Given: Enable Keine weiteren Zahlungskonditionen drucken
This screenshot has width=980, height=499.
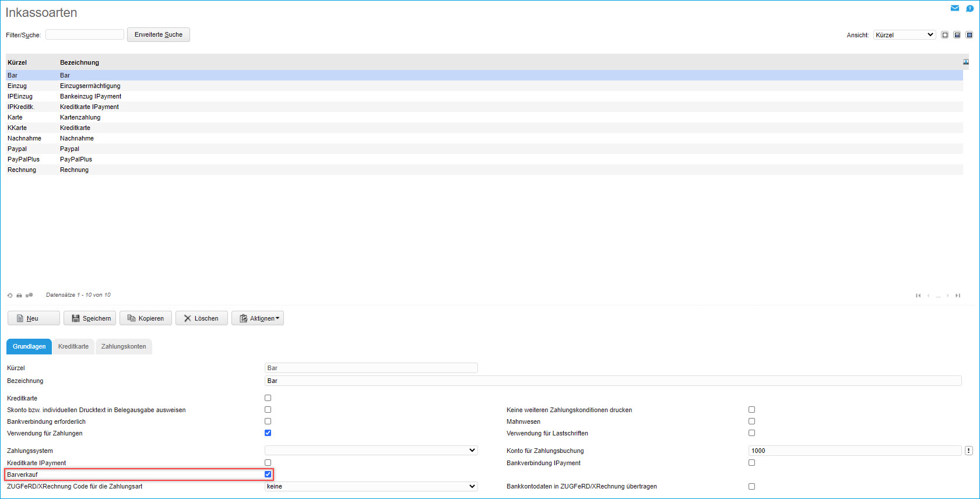Looking at the screenshot, I should (x=752, y=410).
